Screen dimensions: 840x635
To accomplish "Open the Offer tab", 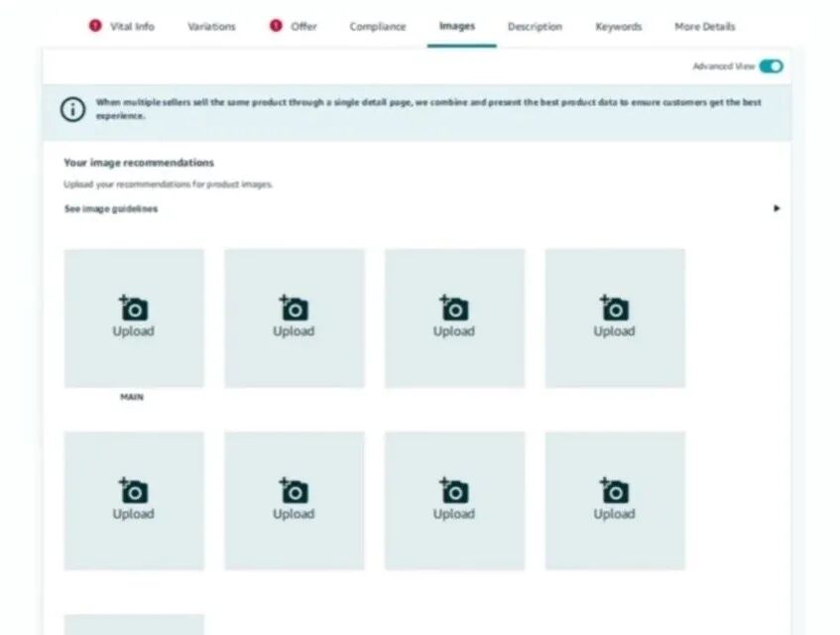I will (303, 26).
